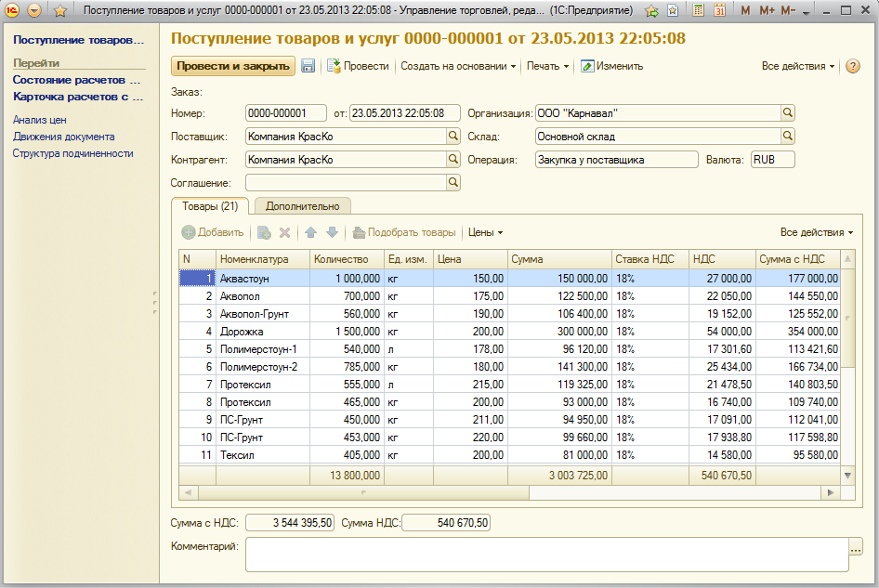Screen dimensions: 879x588
Task: Open top toolbar Все действия menu
Action: coord(798,66)
